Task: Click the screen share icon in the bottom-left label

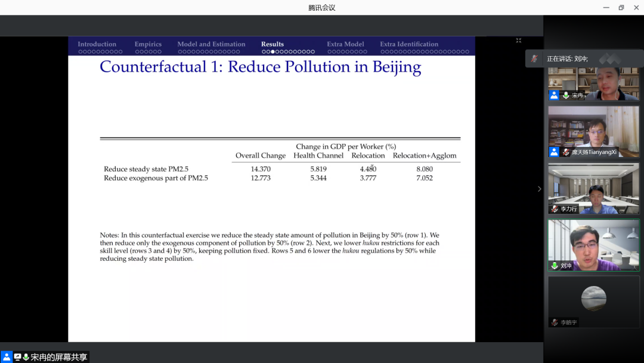Action: pyautogui.click(x=18, y=357)
